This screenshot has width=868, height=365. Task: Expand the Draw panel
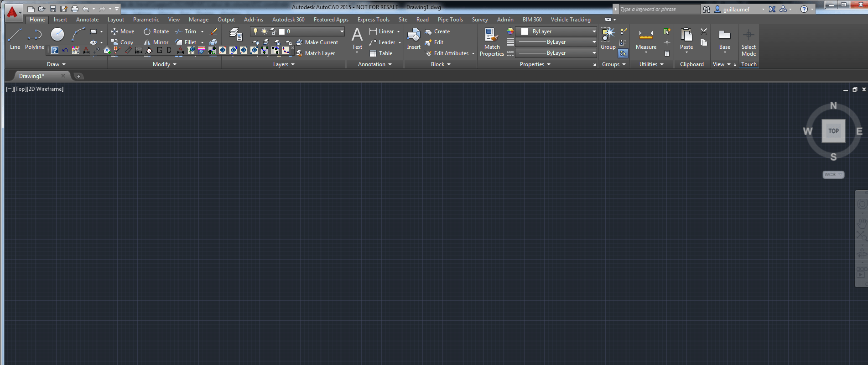click(56, 64)
